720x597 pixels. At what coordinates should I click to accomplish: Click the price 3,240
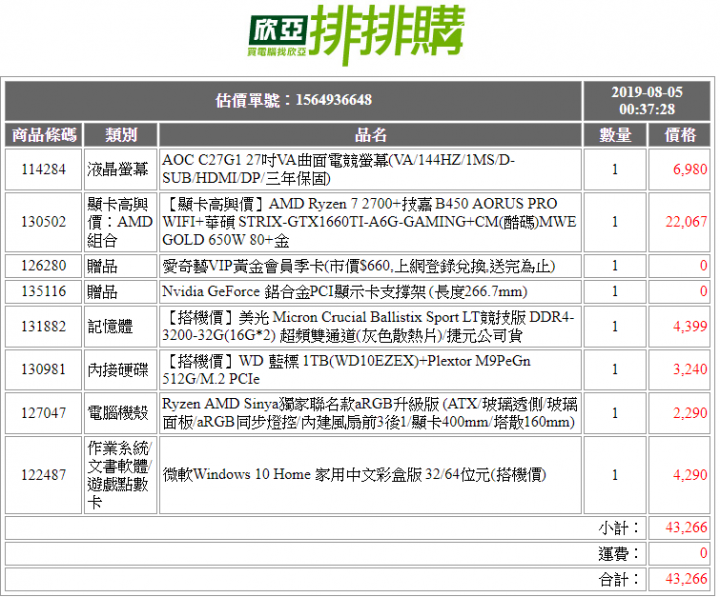point(690,370)
